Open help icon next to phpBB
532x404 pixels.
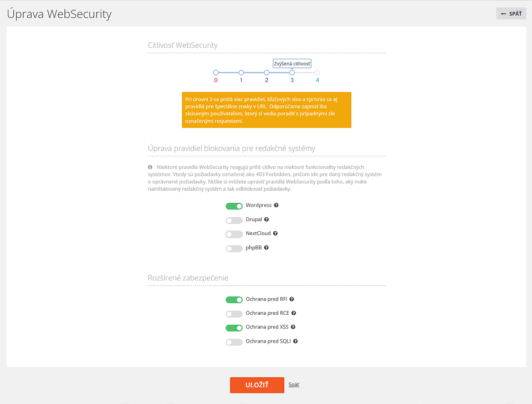pyautogui.click(x=267, y=248)
